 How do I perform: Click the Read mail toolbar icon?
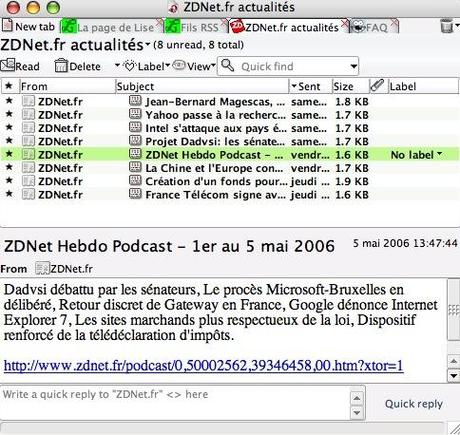point(7,65)
